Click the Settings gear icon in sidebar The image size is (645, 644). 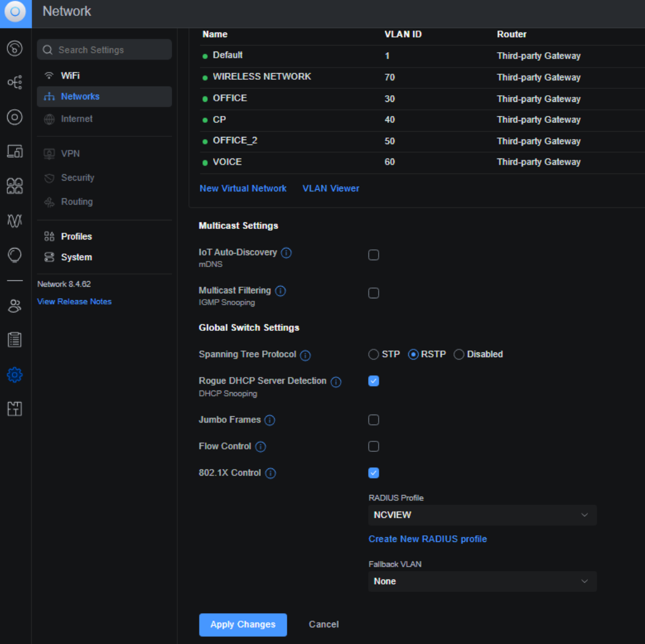[x=15, y=375]
